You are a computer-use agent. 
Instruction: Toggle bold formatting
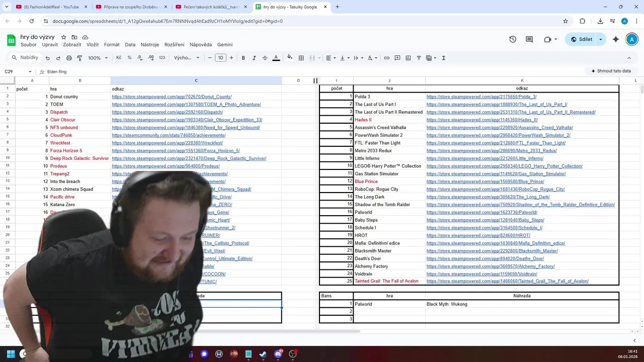(x=243, y=58)
